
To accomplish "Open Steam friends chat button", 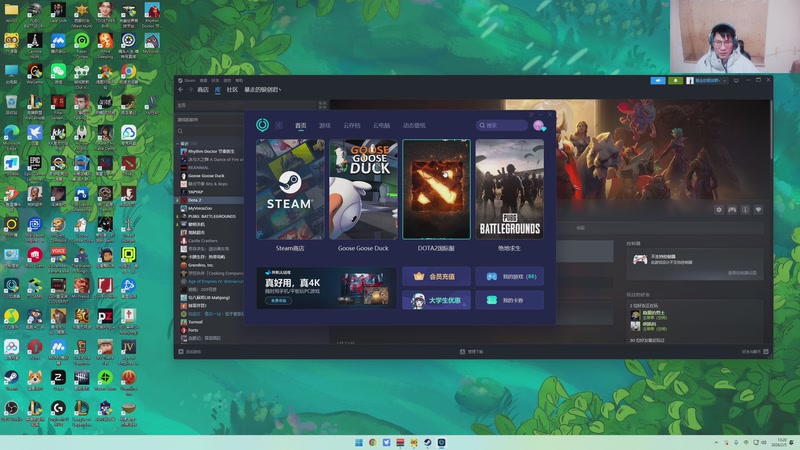I will click(x=755, y=352).
